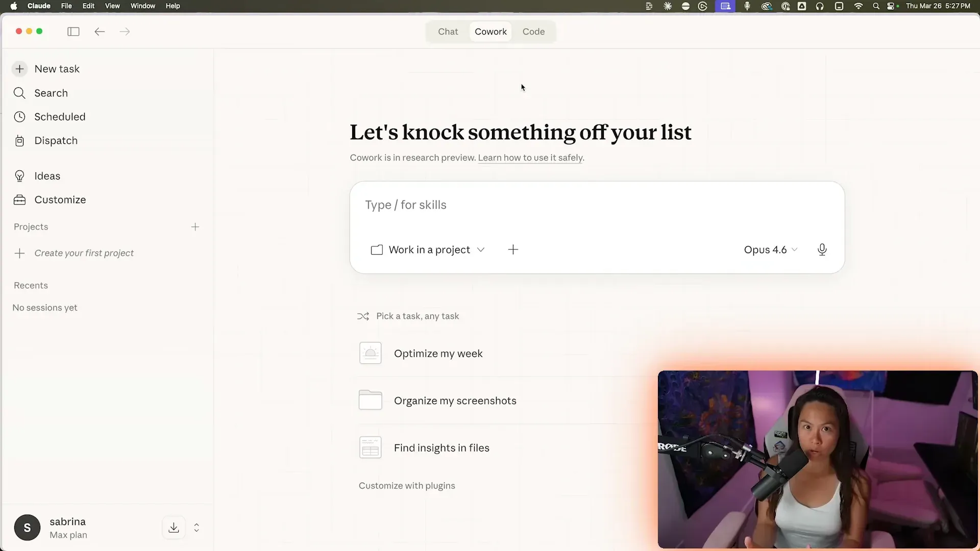This screenshot has height=551, width=980.
Task: Open the View menu
Action: point(112,6)
